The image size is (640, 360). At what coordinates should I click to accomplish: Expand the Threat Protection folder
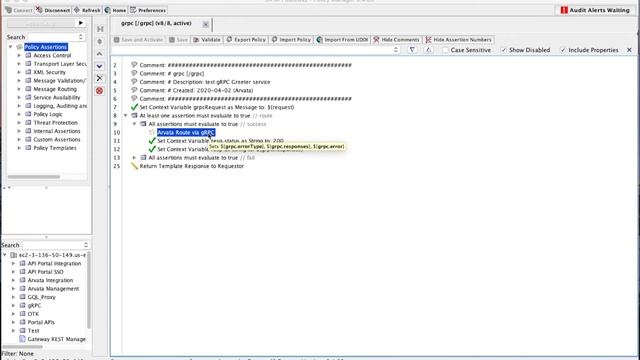click(x=19, y=122)
